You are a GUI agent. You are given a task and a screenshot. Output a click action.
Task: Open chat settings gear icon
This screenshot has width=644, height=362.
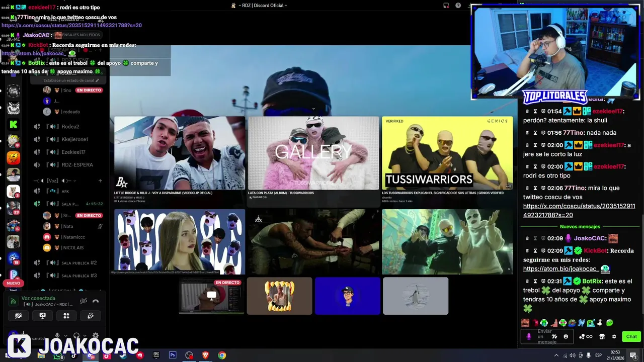[614, 336]
